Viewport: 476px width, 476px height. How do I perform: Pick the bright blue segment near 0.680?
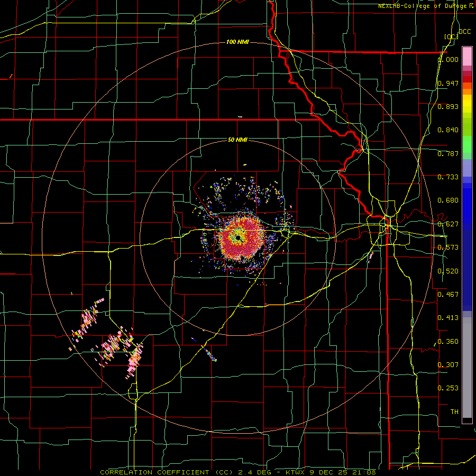tap(467, 200)
